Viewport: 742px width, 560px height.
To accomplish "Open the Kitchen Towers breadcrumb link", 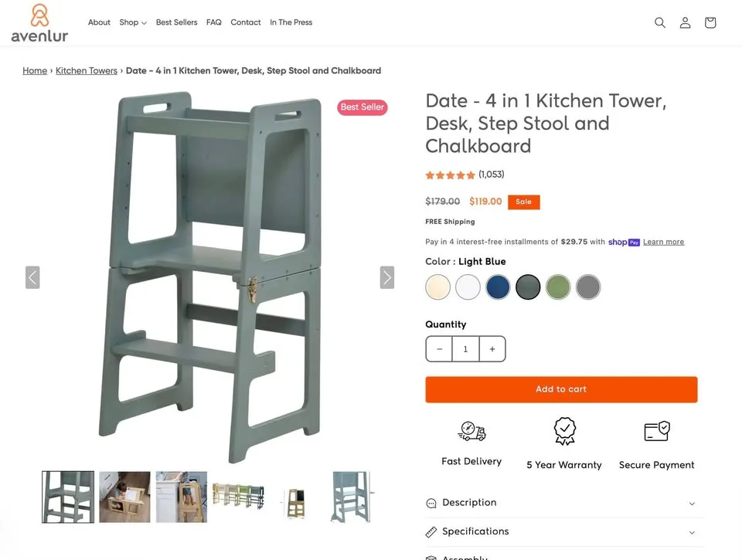I will tap(86, 70).
